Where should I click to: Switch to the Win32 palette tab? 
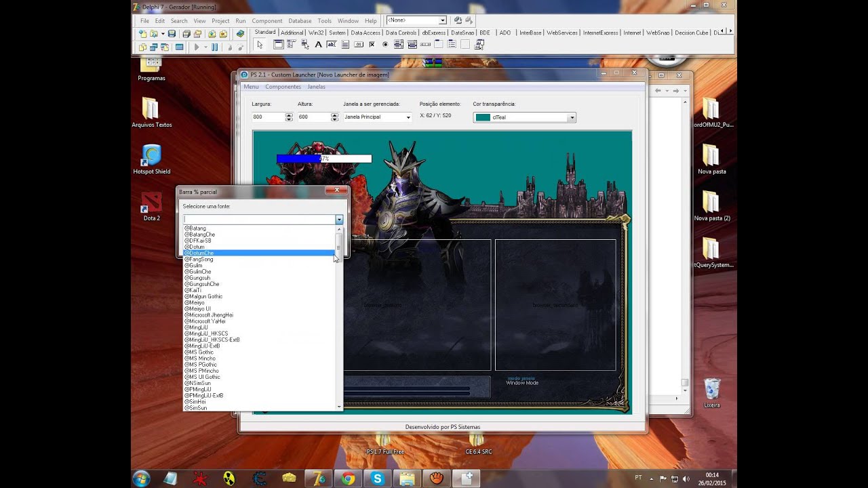pyautogui.click(x=316, y=33)
